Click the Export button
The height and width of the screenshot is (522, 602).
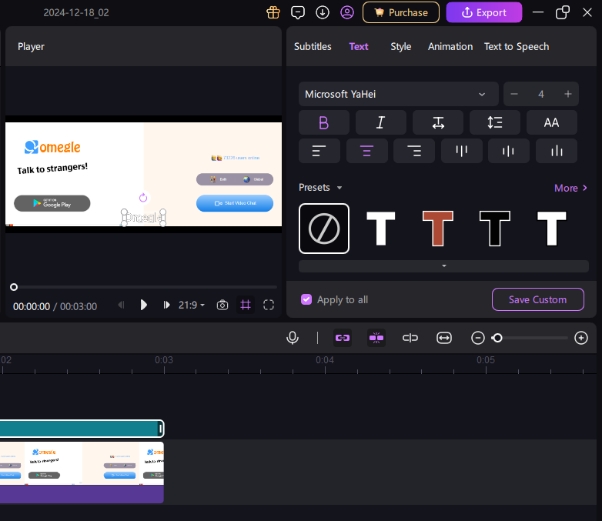[484, 13]
